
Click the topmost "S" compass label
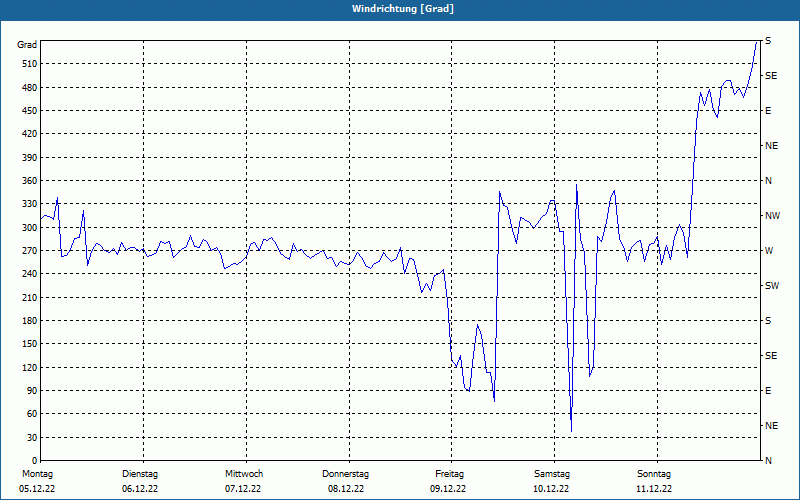point(768,41)
